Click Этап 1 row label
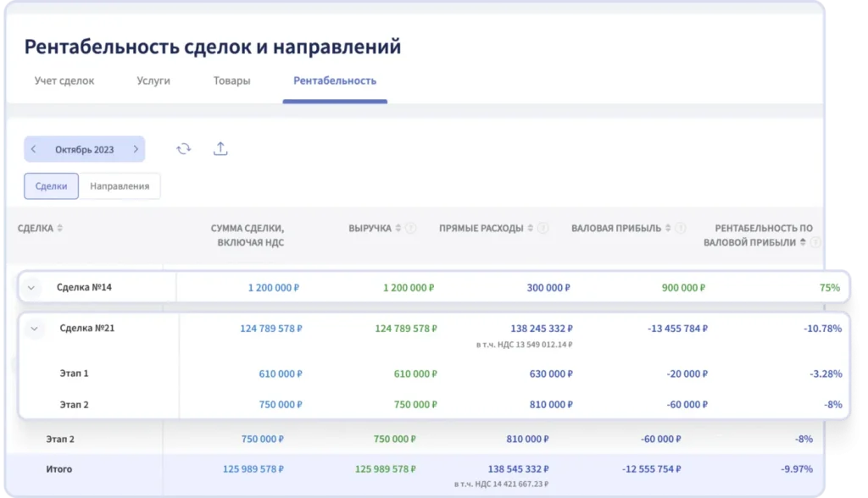This screenshot has width=868, height=498. point(75,373)
